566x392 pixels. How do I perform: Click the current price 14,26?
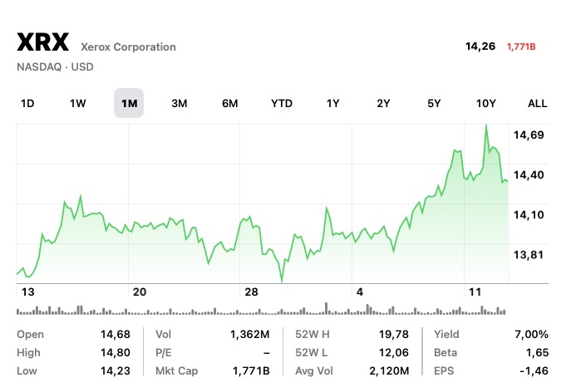click(480, 47)
